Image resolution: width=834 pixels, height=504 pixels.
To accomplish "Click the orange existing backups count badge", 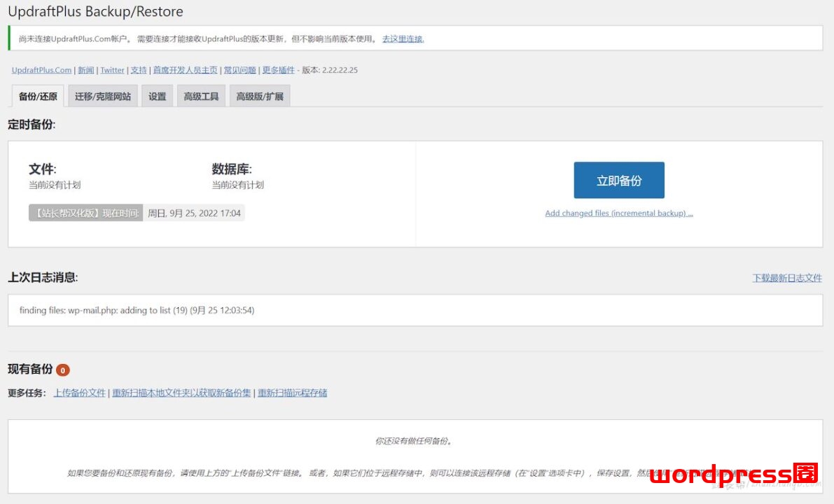I will point(63,370).
